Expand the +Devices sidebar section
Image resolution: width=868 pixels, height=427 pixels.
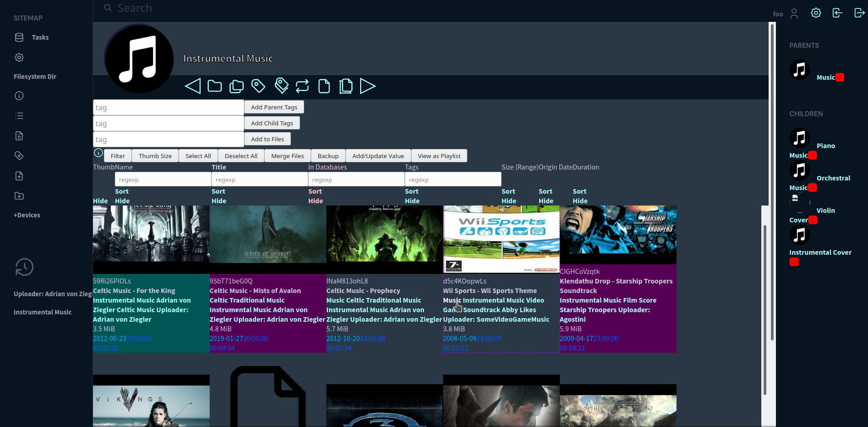pyautogui.click(x=27, y=215)
